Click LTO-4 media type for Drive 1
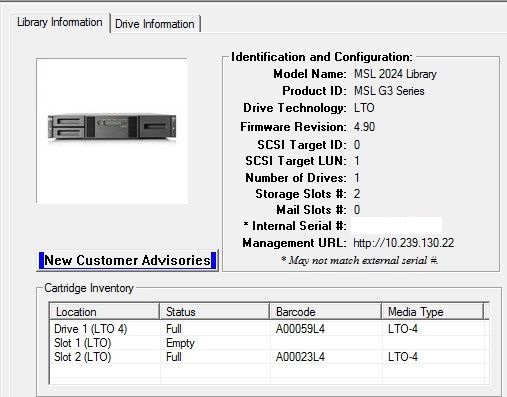The width and height of the screenshot is (507, 397). pyautogui.click(x=403, y=329)
